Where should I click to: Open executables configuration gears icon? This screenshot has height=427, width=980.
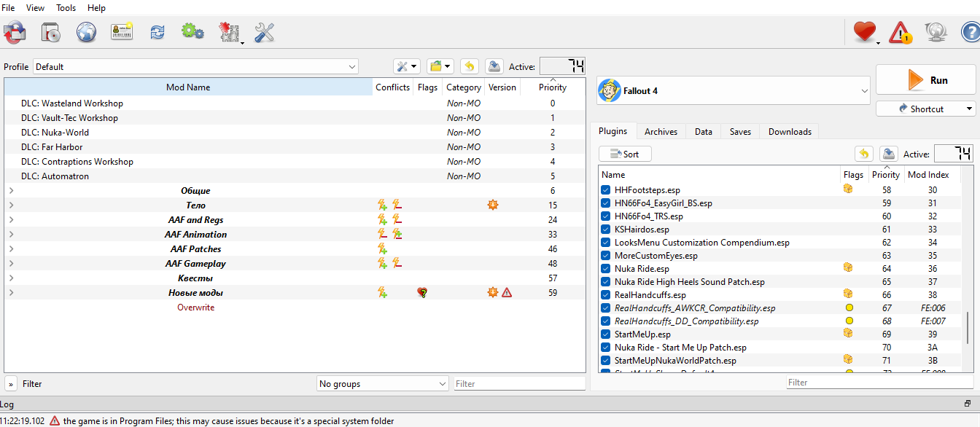click(192, 31)
